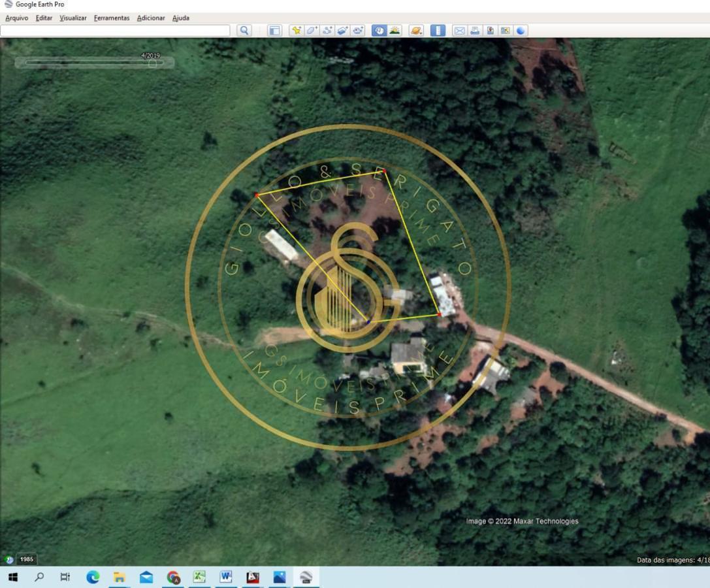Image resolution: width=710 pixels, height=588 pixels.
Task: Click the historical imagery time slider handle
Action: 153,63
